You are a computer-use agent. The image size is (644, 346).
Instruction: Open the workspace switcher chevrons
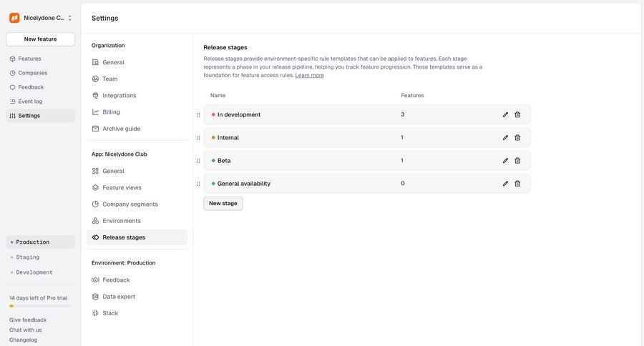70,18
